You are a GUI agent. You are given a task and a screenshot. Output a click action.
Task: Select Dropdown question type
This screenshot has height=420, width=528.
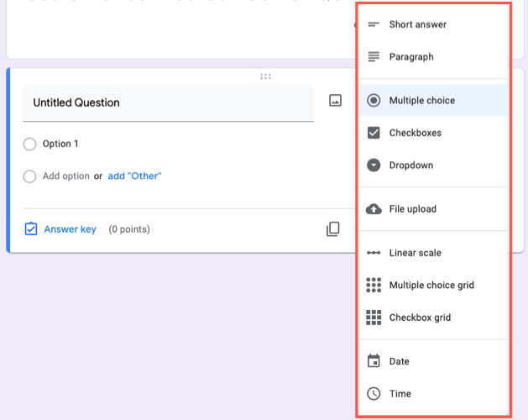coord(410,165)
